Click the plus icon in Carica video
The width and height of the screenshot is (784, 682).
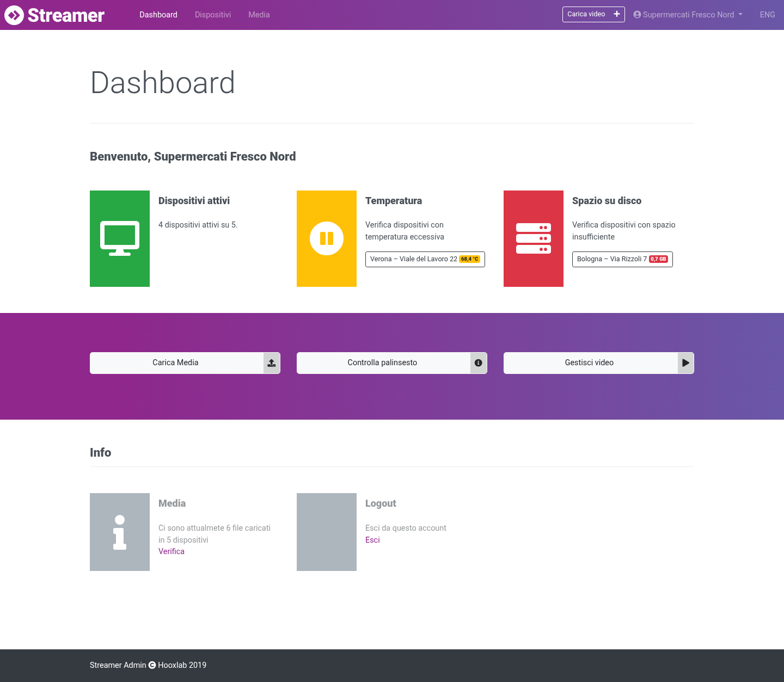tap(617, 14)
